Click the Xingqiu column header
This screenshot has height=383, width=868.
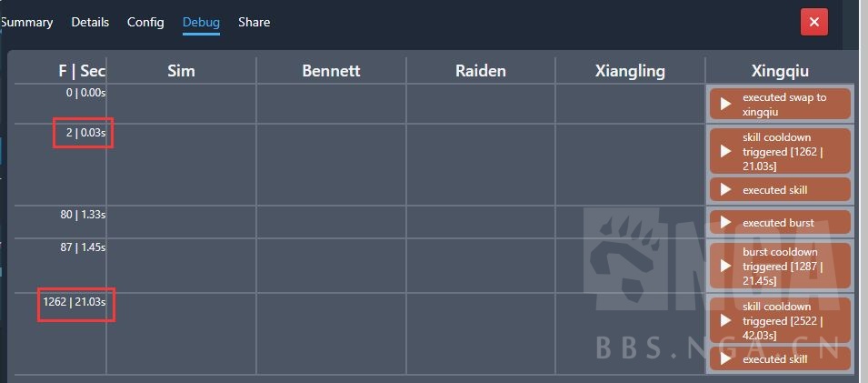pyautogui.click(x=780, y=71)
